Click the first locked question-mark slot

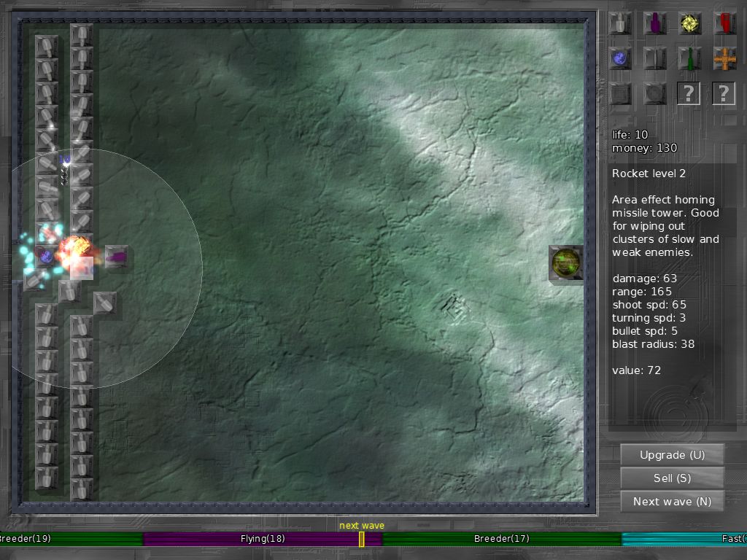(689, 93)
